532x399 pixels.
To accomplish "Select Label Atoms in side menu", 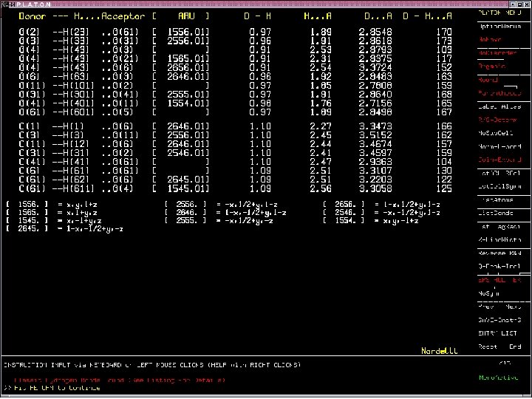I will [x=499, y=106].
